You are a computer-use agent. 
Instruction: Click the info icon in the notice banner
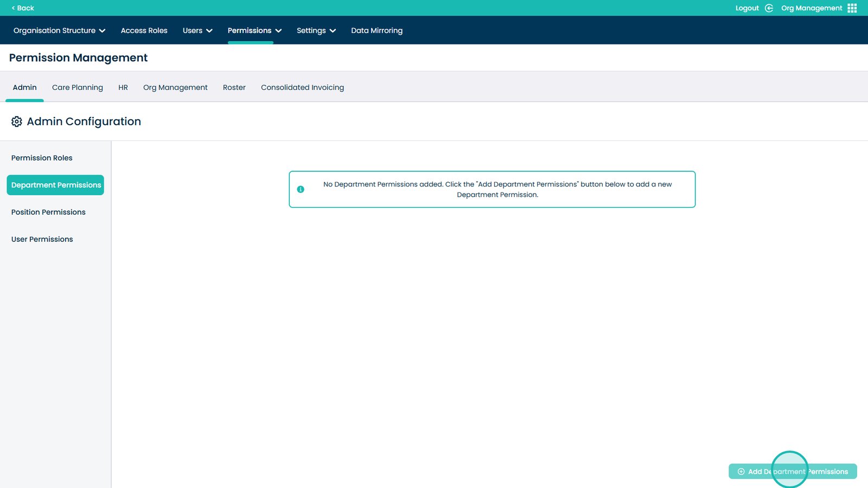301,189
